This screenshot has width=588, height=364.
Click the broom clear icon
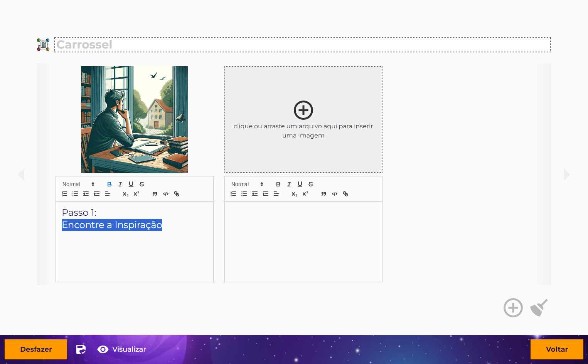[539, 308]
